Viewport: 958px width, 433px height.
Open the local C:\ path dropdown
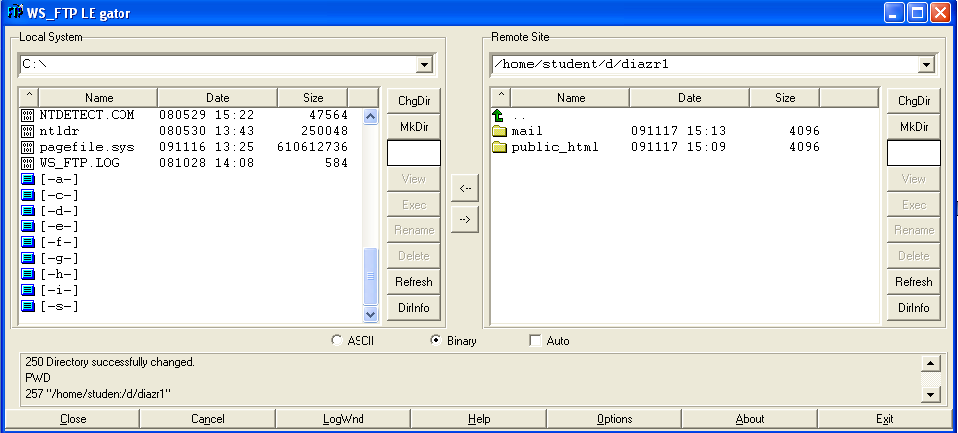(x=424, y=64)
